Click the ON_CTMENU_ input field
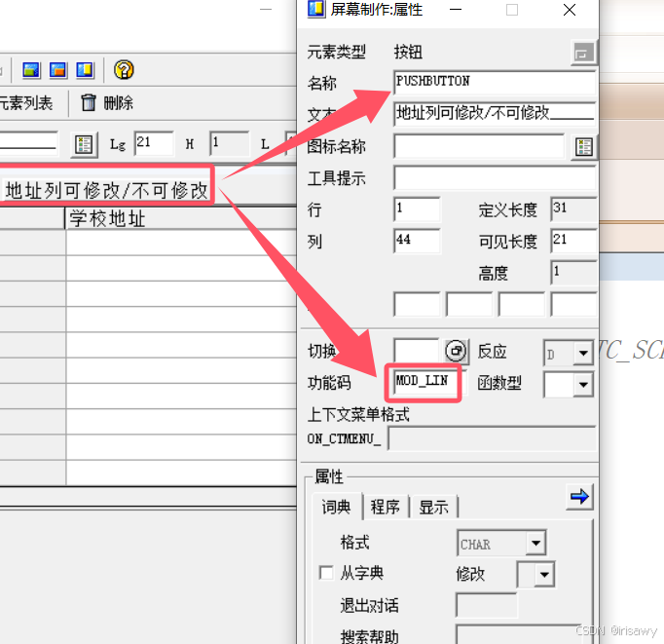 coord(492,439)
